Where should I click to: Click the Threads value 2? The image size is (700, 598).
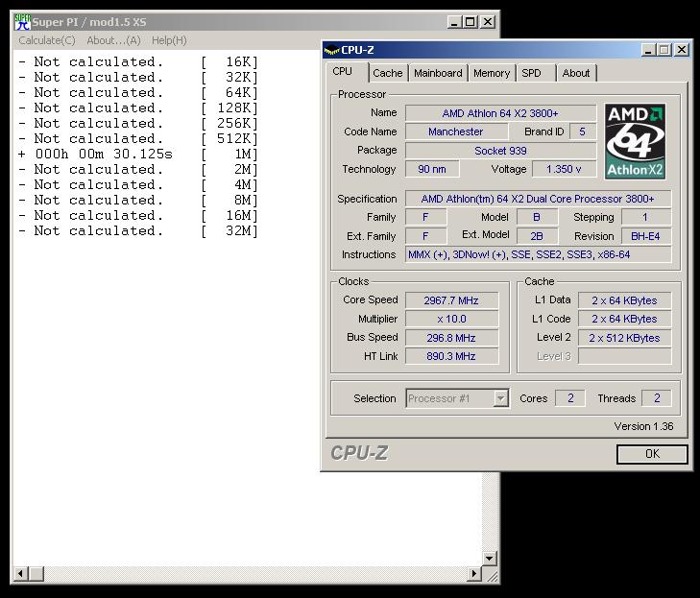[x=656, y=398]
